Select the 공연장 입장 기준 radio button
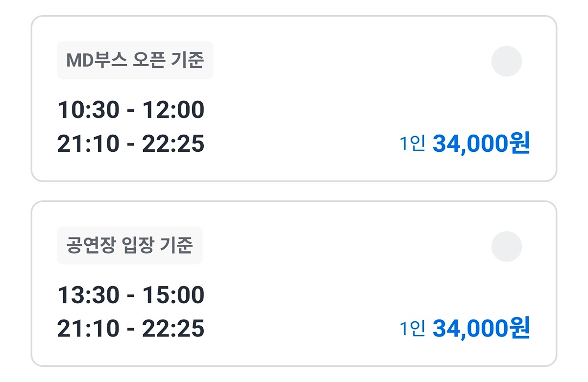Screen dimensions: 588x382 507,246
